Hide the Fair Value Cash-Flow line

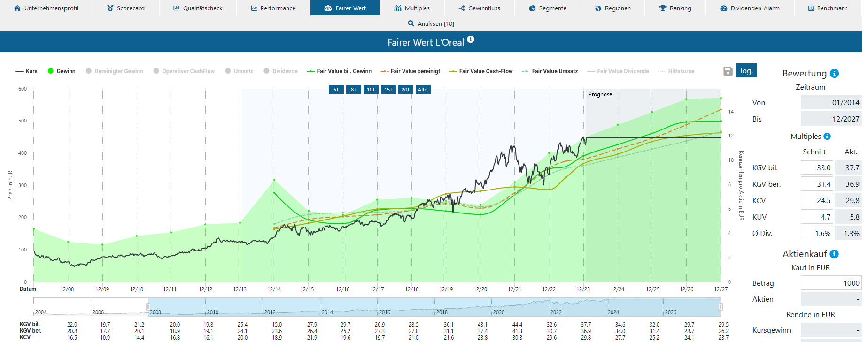[481, 71]
